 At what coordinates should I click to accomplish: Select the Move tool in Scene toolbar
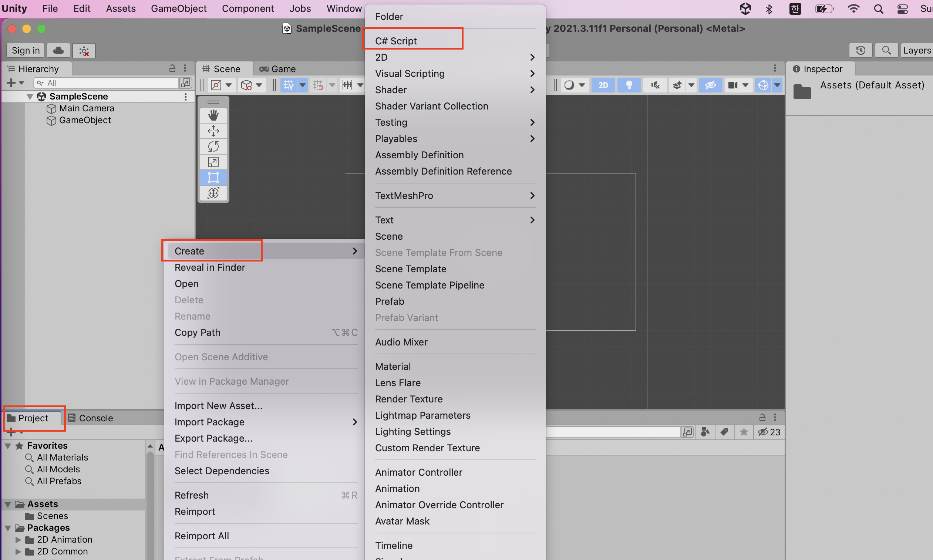213,131
